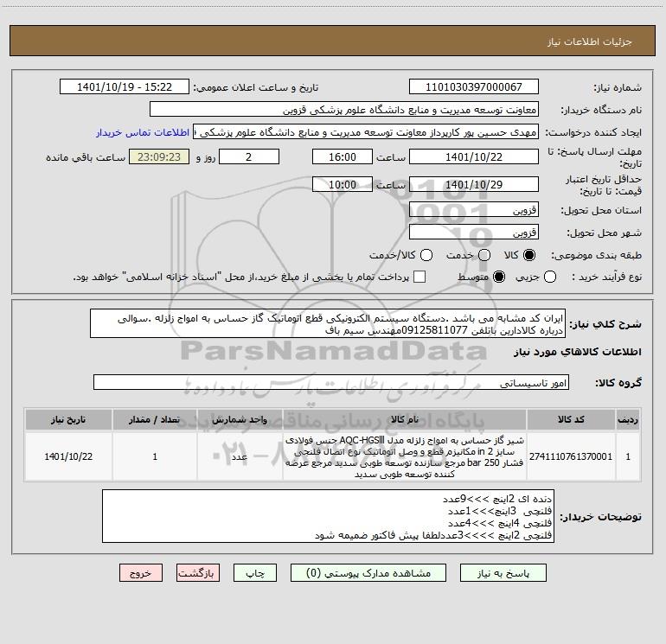
Task: Click the request creator field مهدی حسین پور
Action: [x=366, y=132]
